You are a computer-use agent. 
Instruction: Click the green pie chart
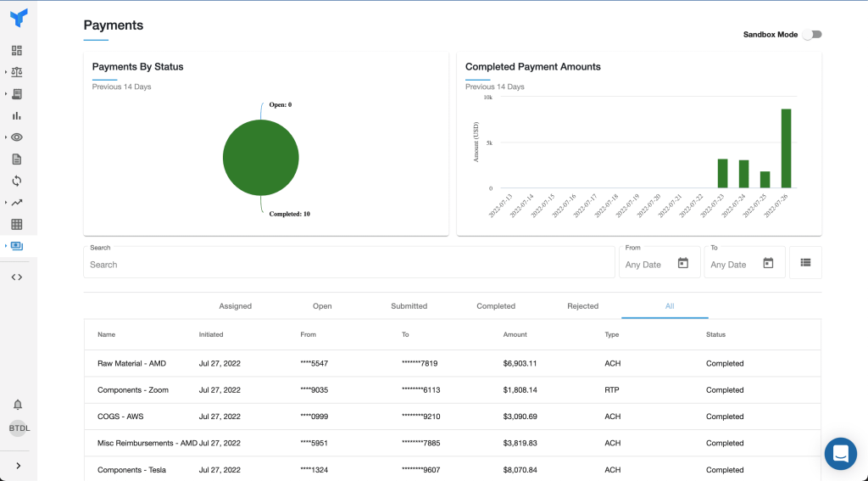pos(261,158)
